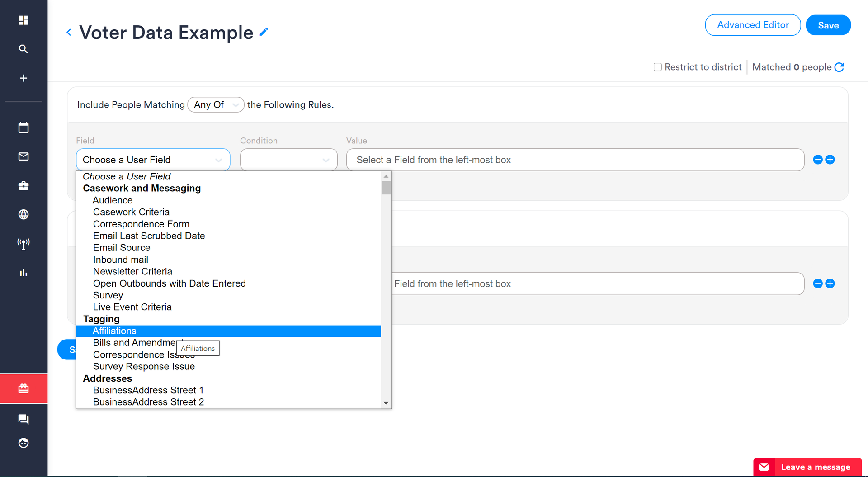Click the broadcast antenna icon in sidebar

(x=24, y=244)
